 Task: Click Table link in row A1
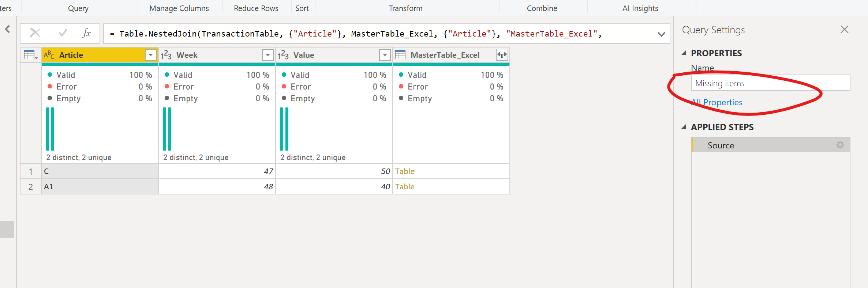405,187
